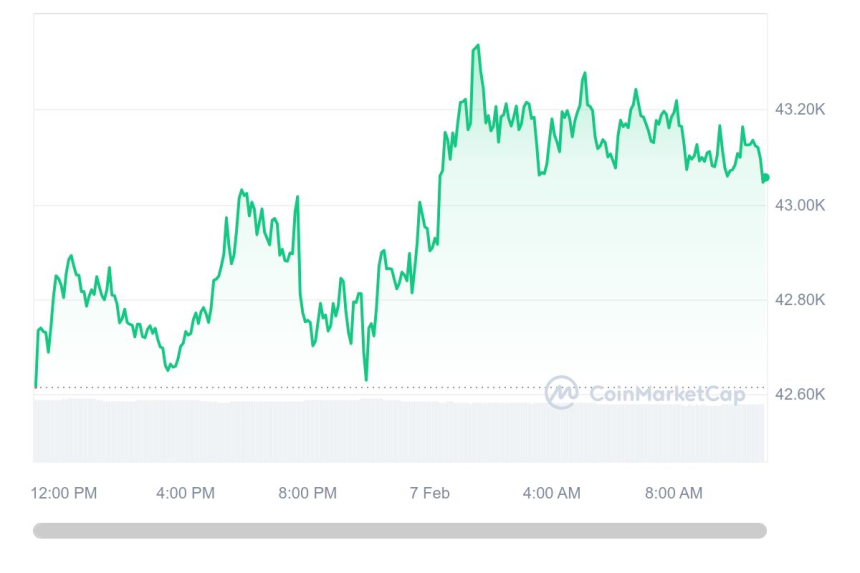860x573 pixels.
Task: Select the 12:00 PM time axis label
Action: pyautogui.click(x=64, y=493)
